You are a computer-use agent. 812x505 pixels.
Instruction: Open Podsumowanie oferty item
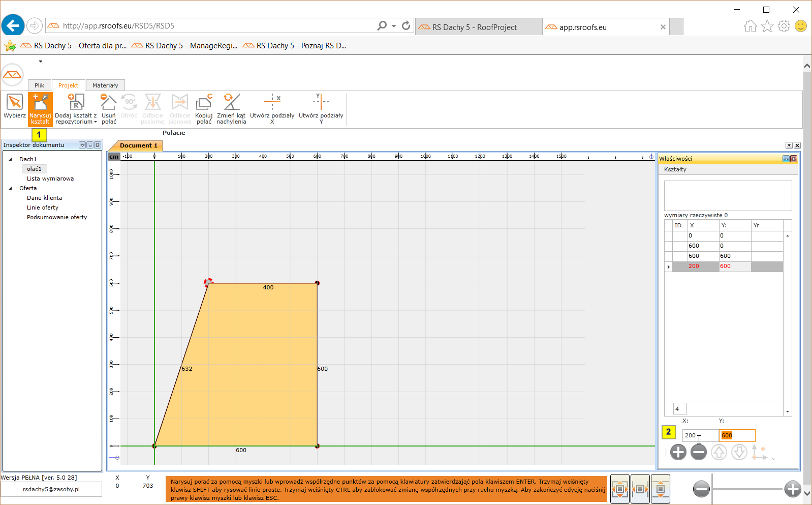[x=57, y=217]
